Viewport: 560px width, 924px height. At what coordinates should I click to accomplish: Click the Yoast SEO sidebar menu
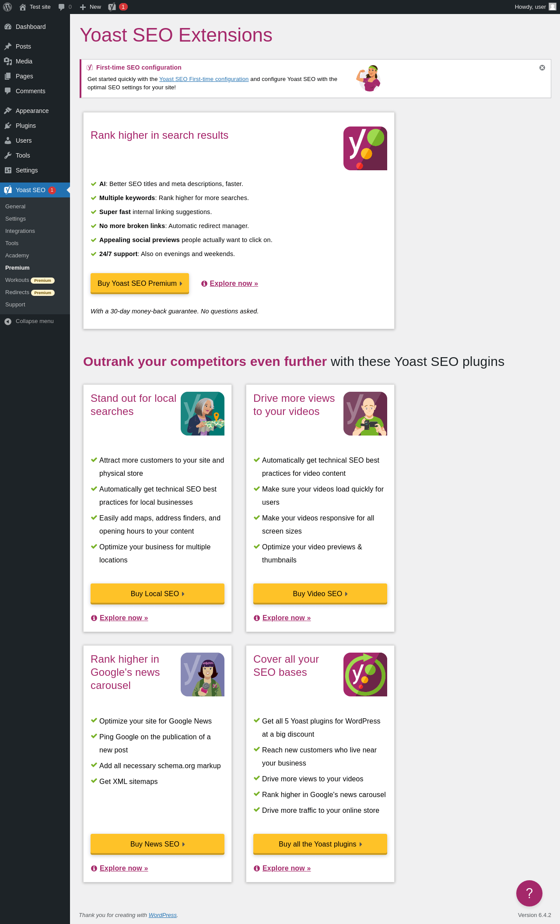coord(35,190)
